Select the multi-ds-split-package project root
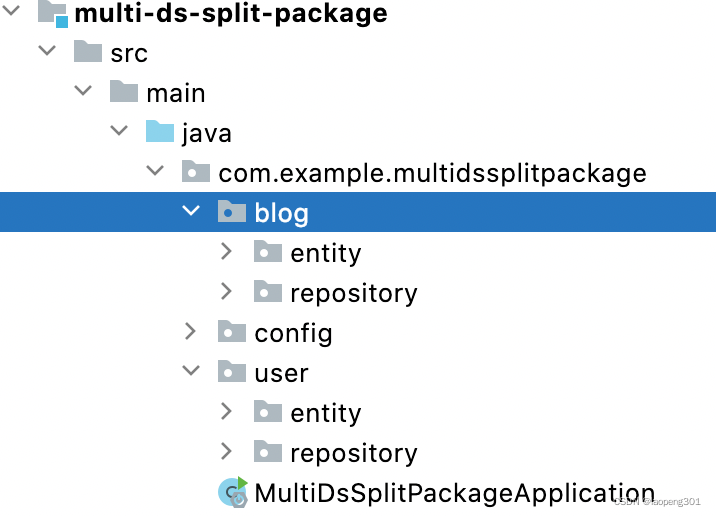716x516 pixels. pos(230,14)
